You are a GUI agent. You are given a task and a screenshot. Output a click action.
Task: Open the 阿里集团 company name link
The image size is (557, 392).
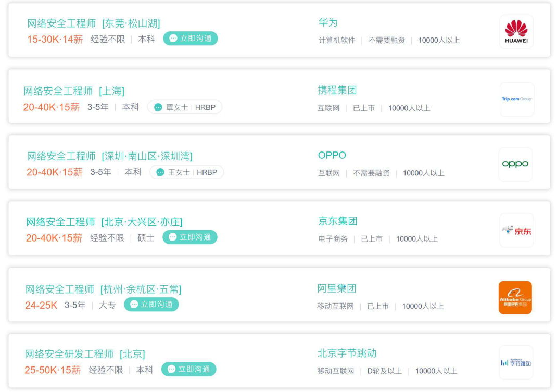click(x=336, y=288)
